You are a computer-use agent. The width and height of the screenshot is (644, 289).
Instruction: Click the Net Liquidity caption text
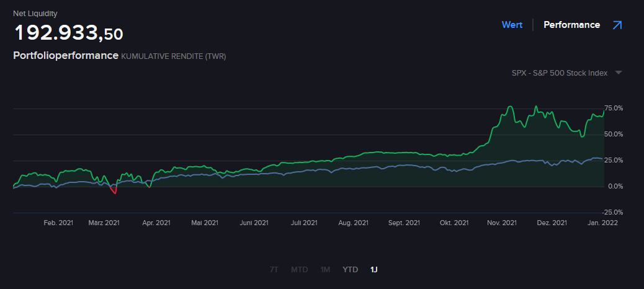click(x=35, y=13)
